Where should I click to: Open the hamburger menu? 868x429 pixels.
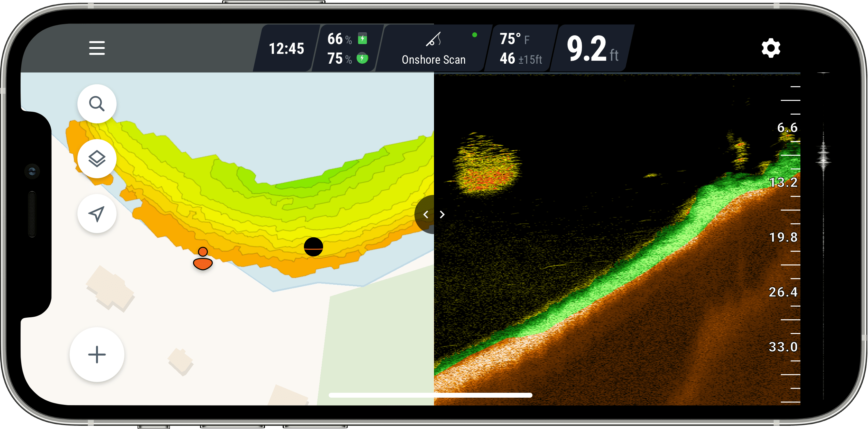[97, 48]
